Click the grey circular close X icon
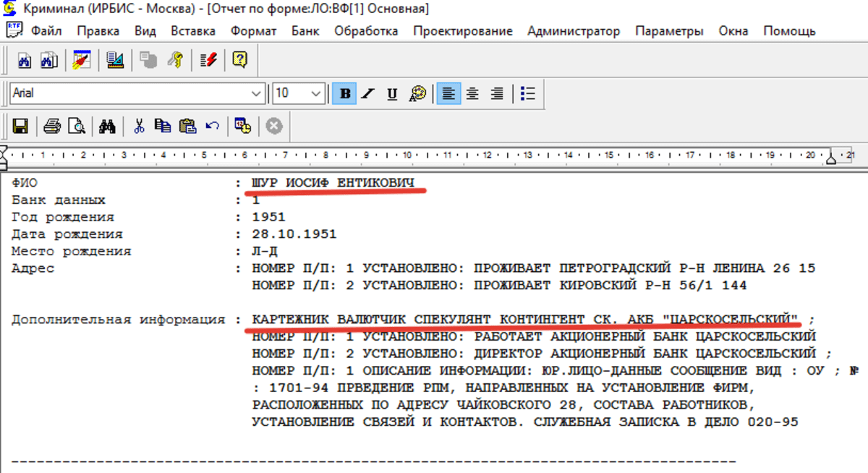Viewport: 868px width, 473px height. click(x=273, y=127)
